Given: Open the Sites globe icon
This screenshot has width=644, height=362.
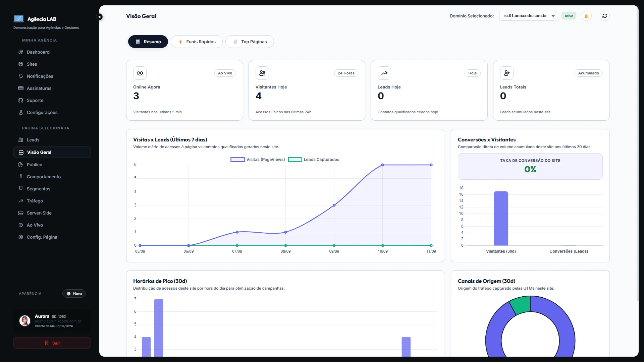Looking at the screenshot, I should [x=21, y=64].
